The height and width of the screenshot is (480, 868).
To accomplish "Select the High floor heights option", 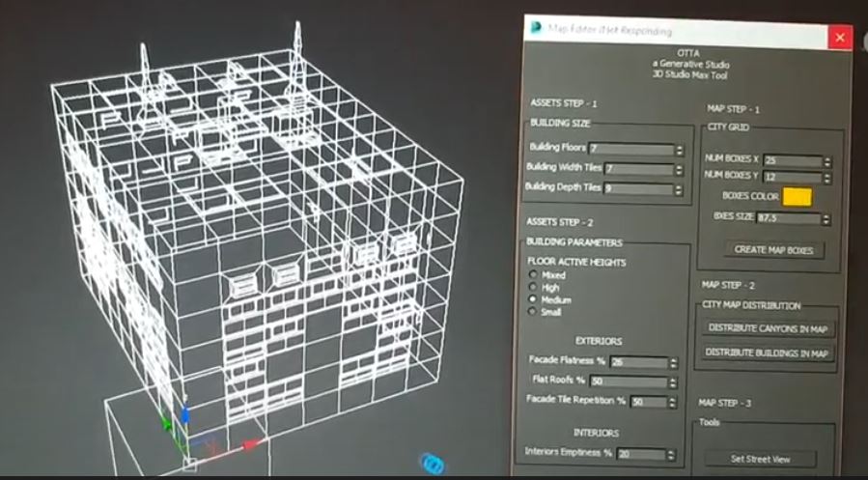I will pos(533,287).
